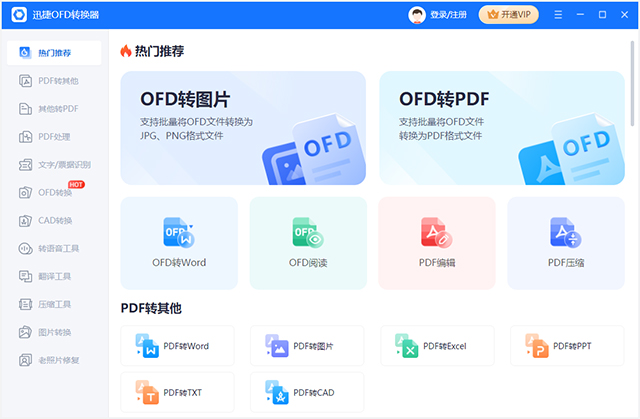Screen dimensions: 640x419
Task: Click the 图片转换 sidebar icon
Action: click(x=25, y=333)
